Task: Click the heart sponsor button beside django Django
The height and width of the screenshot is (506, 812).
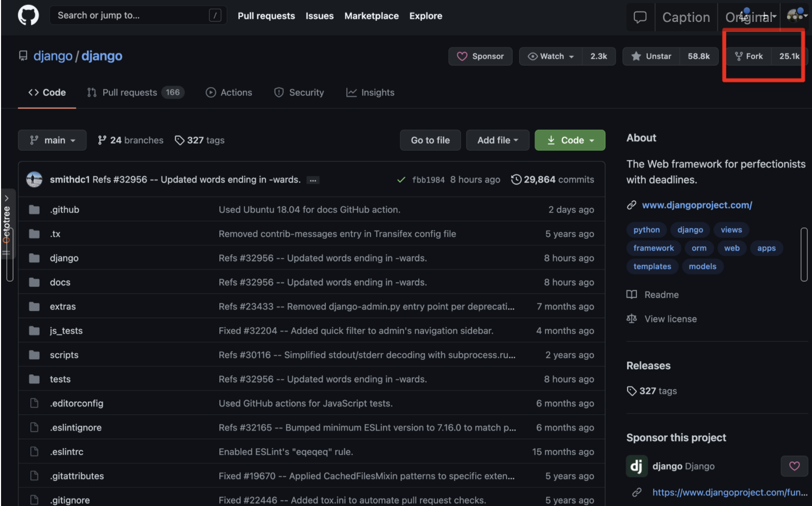Action: tap(794, 466)
